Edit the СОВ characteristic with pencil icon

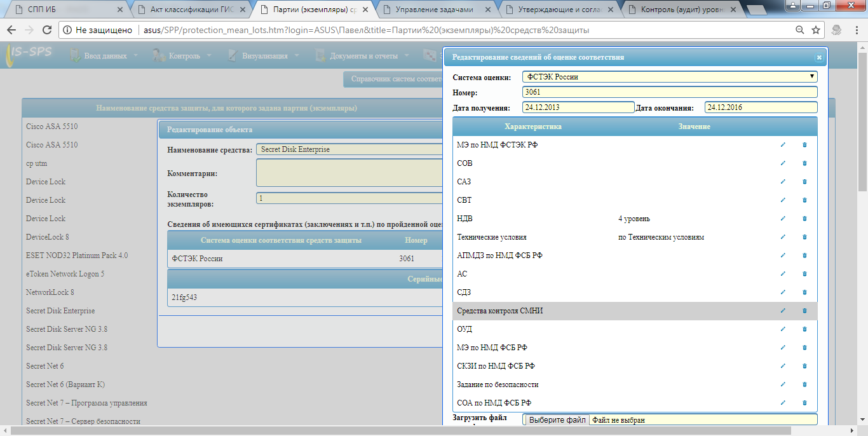[783, 163]
